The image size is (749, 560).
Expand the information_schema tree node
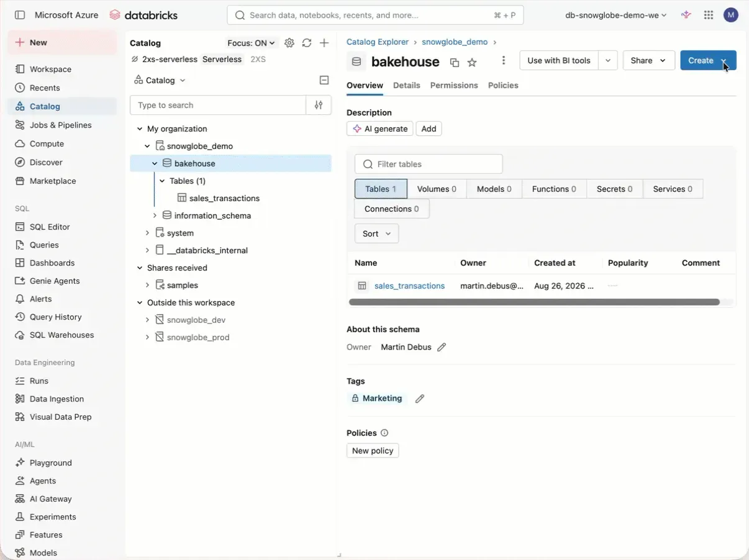(155, 215)
